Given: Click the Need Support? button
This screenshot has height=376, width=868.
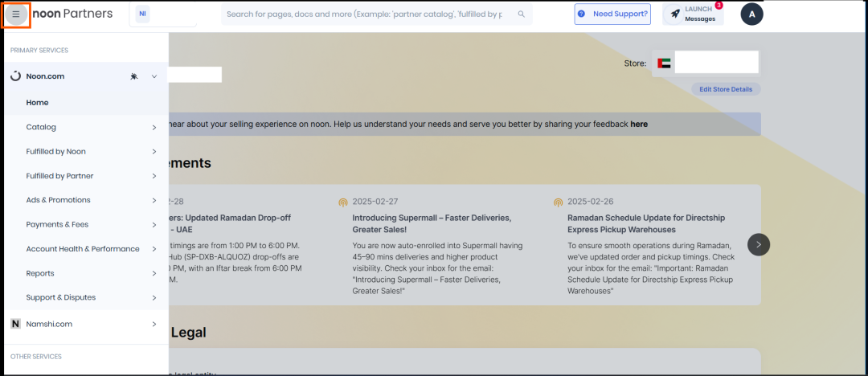Looking at the screenshot, I should click(612, 14).
